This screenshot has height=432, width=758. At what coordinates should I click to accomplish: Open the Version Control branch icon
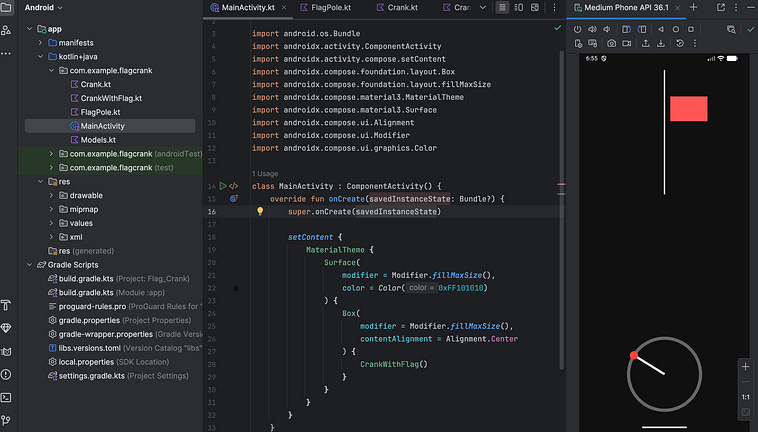(6, 420)
